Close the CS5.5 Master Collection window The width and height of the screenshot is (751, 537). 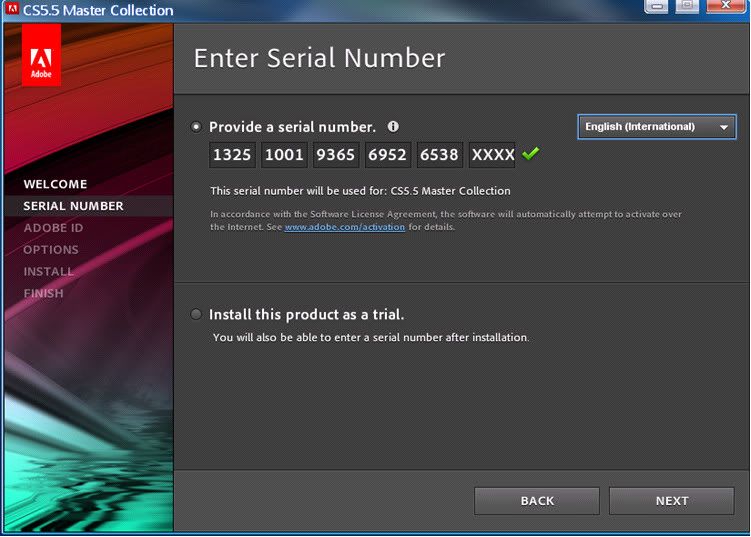[x=726, y=6]
